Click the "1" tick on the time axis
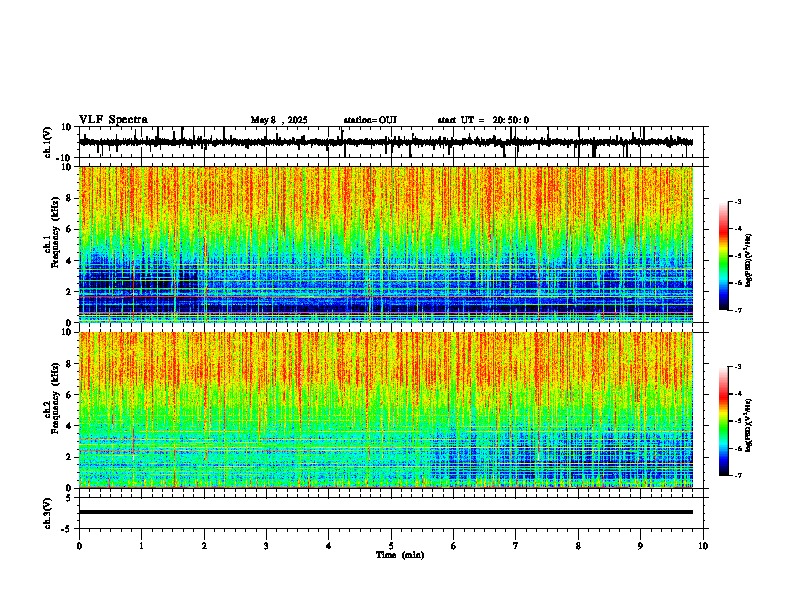The width and height of the screenshot is (792, 612). 141,546
